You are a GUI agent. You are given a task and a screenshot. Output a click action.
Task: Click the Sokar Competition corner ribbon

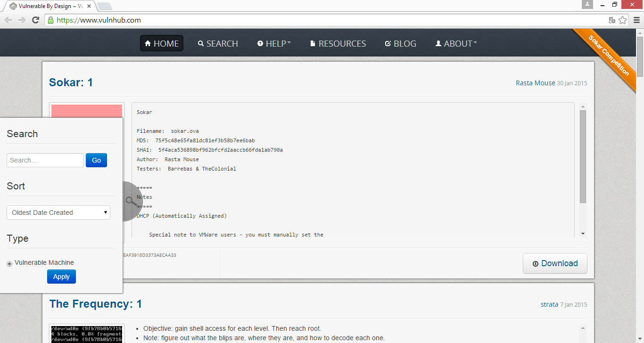[609, 55]
